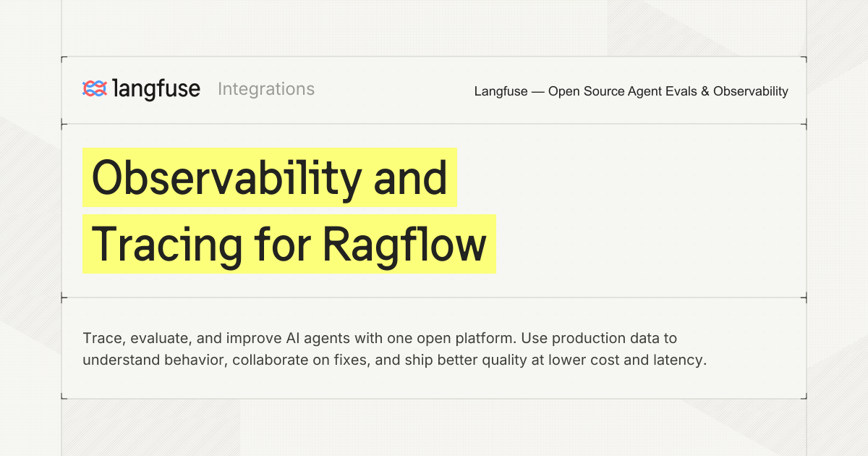Click the "Tracing for Ragflow" headline line

[289, 243]
